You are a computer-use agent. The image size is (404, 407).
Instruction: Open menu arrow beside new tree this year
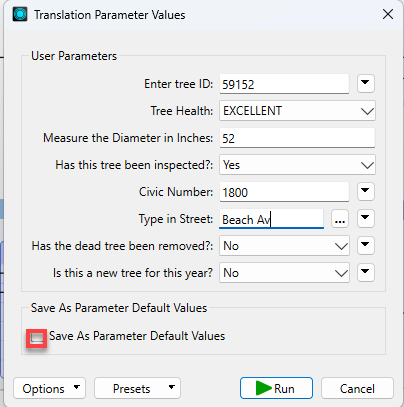pyautogui.click(x=366, y=273)
